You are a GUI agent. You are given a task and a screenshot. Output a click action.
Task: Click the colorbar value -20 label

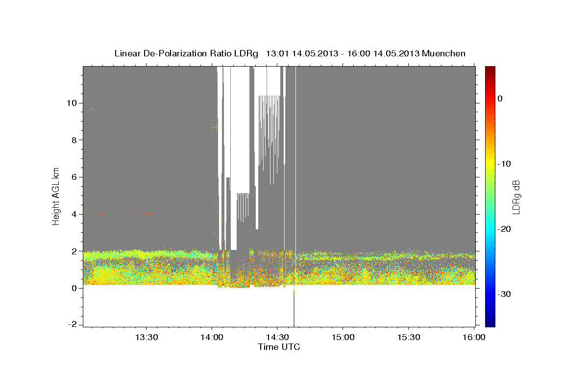504,229
